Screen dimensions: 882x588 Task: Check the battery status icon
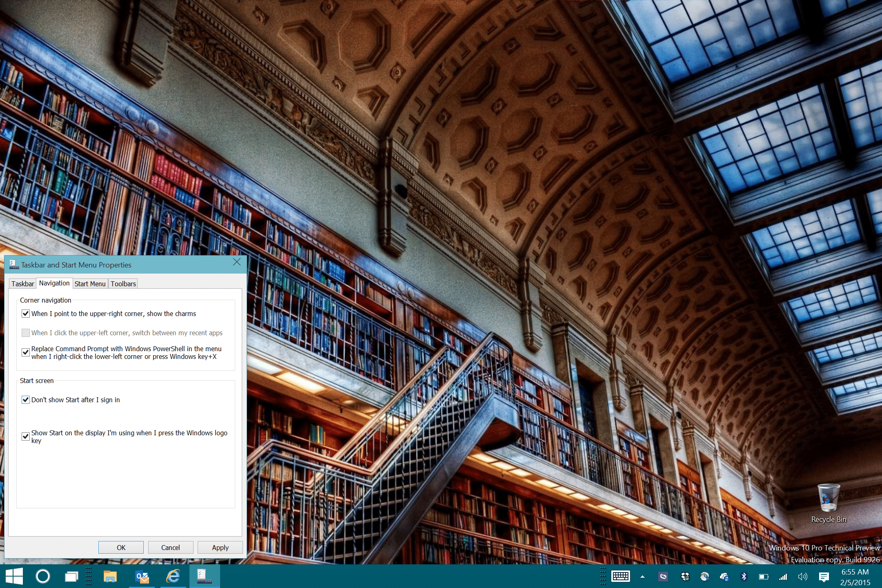[763, 577]
